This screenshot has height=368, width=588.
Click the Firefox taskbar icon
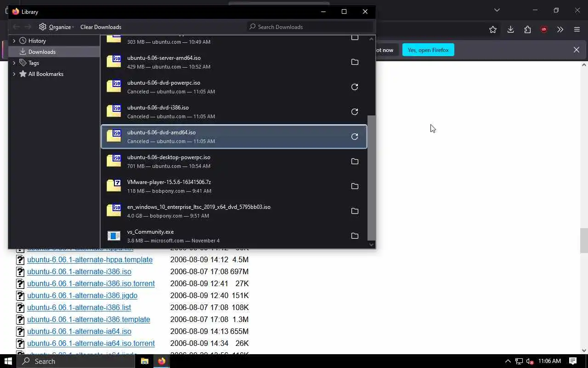tap(162, 361)
